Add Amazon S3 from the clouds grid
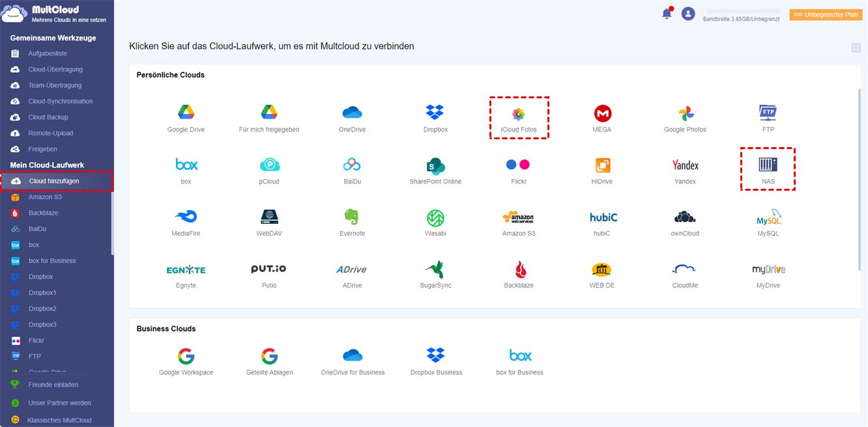This screenshot has height=427, width=868. [519, 223]
